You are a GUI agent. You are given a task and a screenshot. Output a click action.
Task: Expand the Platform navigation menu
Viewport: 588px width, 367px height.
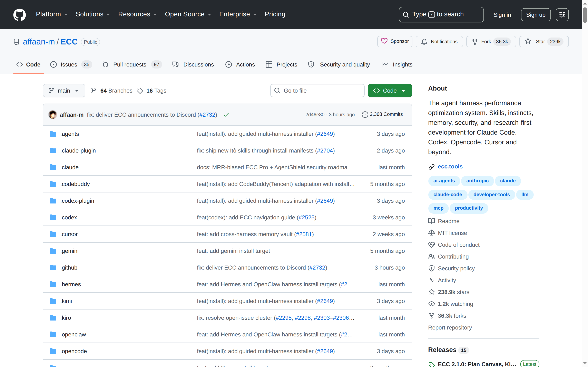[52, 14]
